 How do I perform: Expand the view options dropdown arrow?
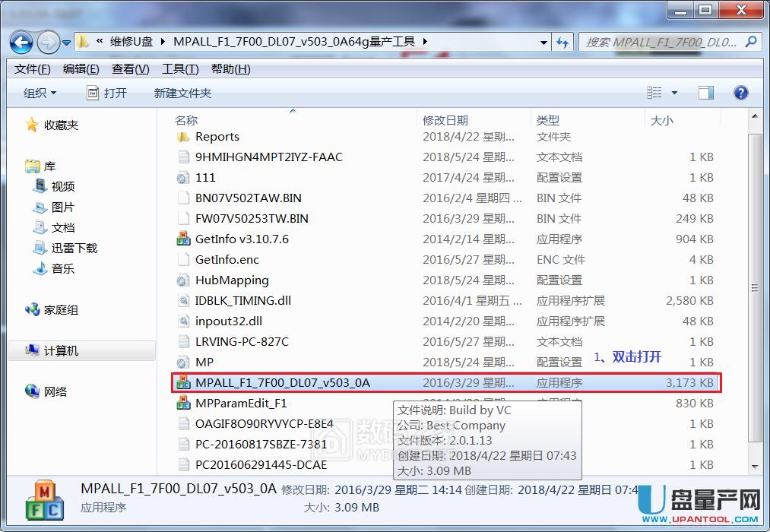click(x=674, y=93)
